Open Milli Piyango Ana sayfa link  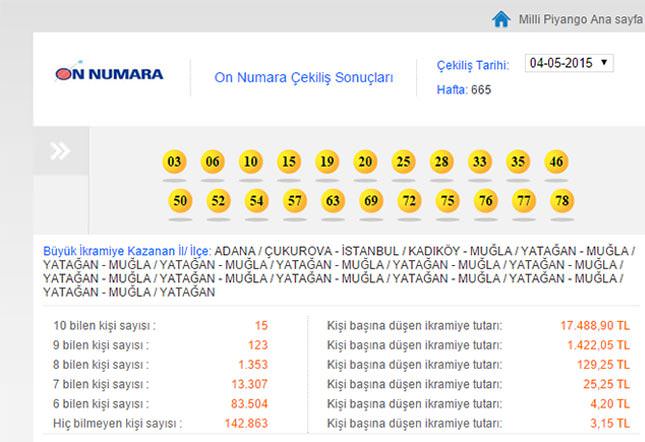[580, 19]
